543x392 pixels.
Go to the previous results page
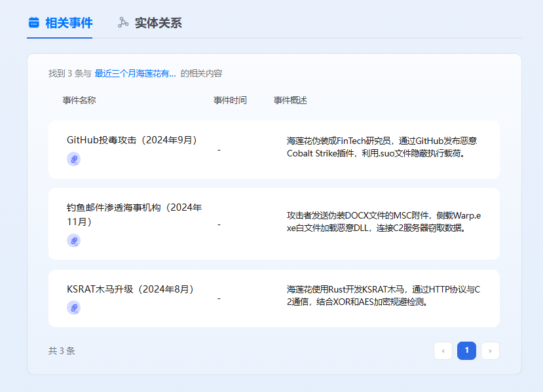pos(443,351)
